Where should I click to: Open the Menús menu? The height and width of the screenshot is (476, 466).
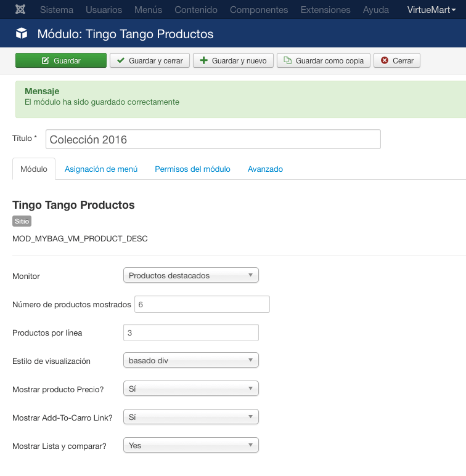point(149,10)
